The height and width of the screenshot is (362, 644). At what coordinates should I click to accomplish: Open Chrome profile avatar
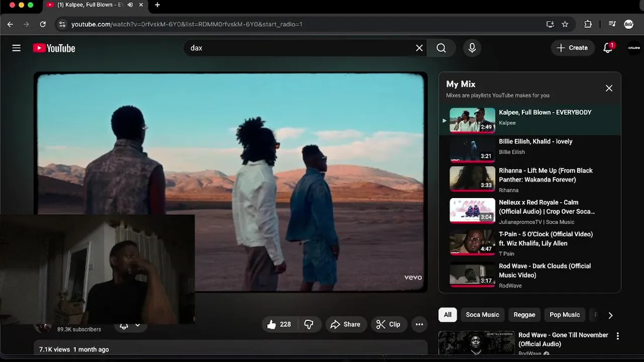[x=628, y=24]
